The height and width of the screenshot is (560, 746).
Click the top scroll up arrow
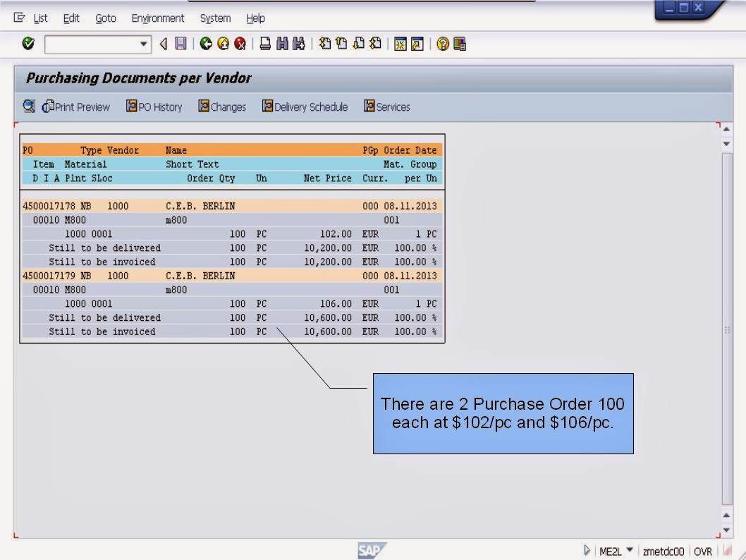(726, 129)
